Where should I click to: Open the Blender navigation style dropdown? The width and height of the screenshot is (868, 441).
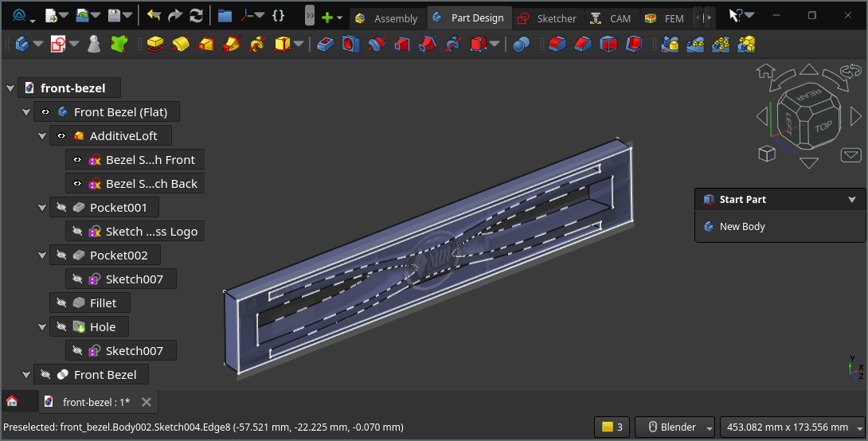pyautogui.click(x=710, y=427)
